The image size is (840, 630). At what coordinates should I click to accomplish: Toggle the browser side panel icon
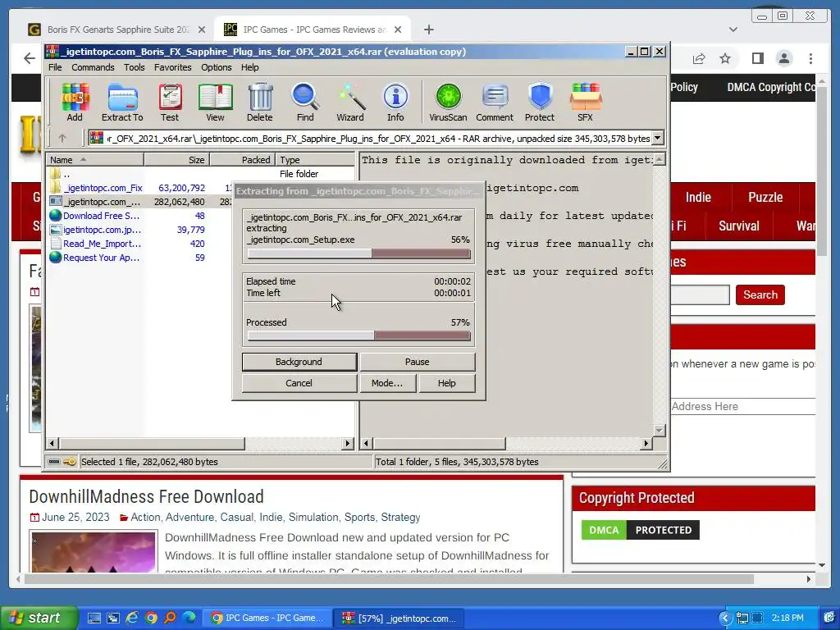(757, 58)
